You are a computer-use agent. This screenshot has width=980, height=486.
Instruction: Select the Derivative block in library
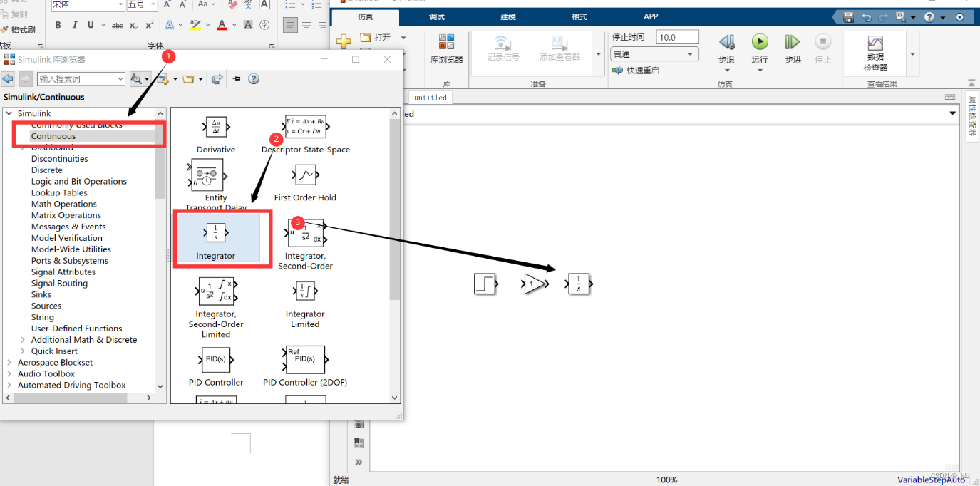216,135
